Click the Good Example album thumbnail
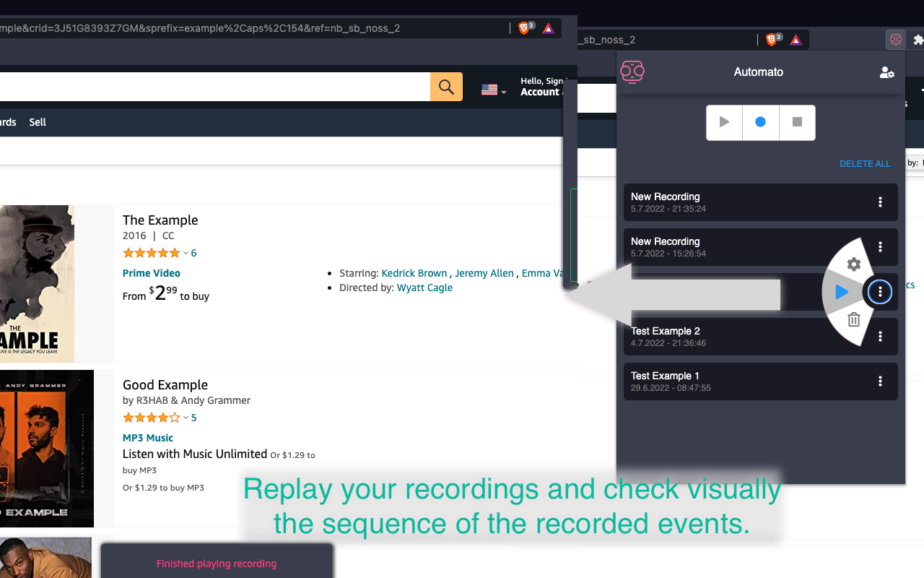The width and height of the screenshot is (924, 578). [46, 448]
